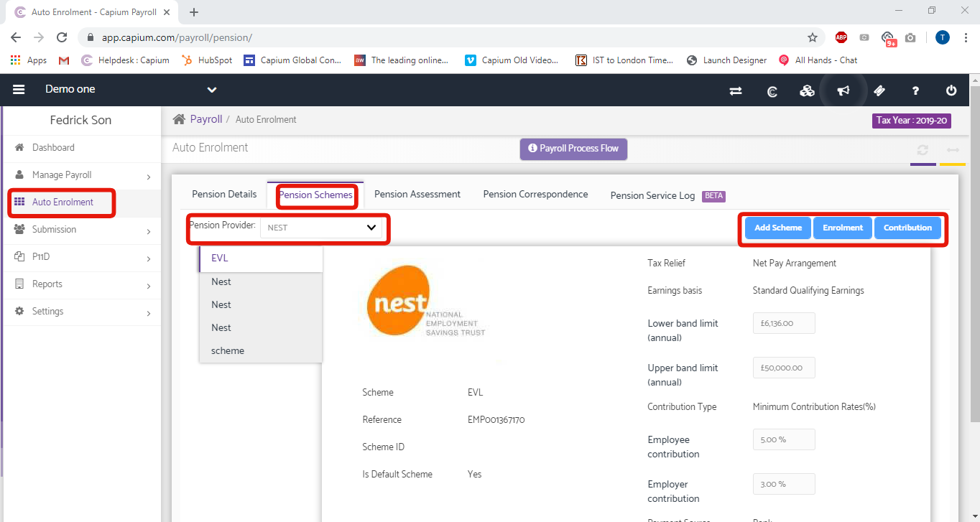Screen dimensions: 980x522
Task: Open a new browser tab
Action: point(194,11)
